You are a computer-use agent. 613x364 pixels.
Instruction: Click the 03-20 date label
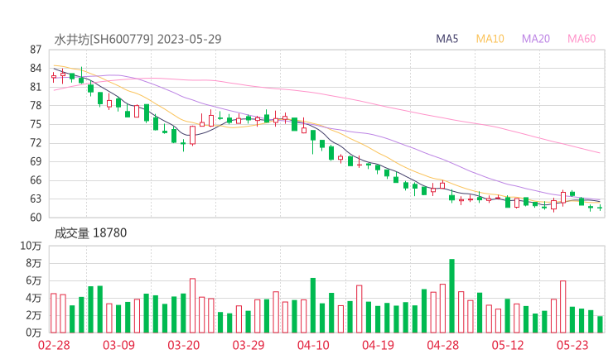click(184, 345)
